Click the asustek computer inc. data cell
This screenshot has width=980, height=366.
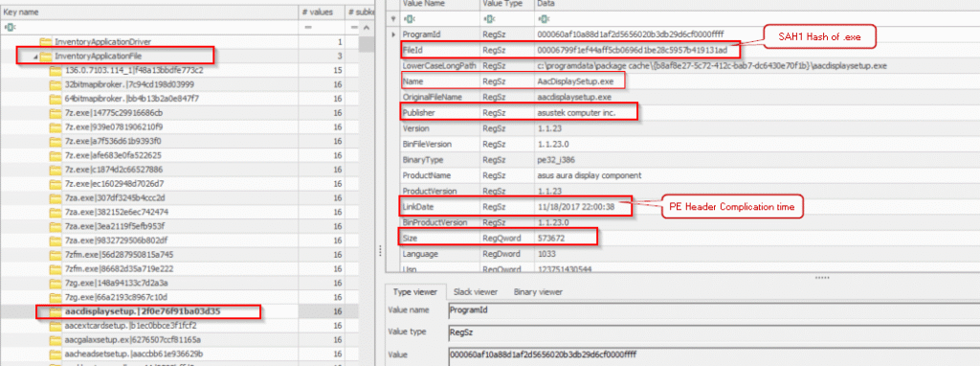tap(756, 113)
